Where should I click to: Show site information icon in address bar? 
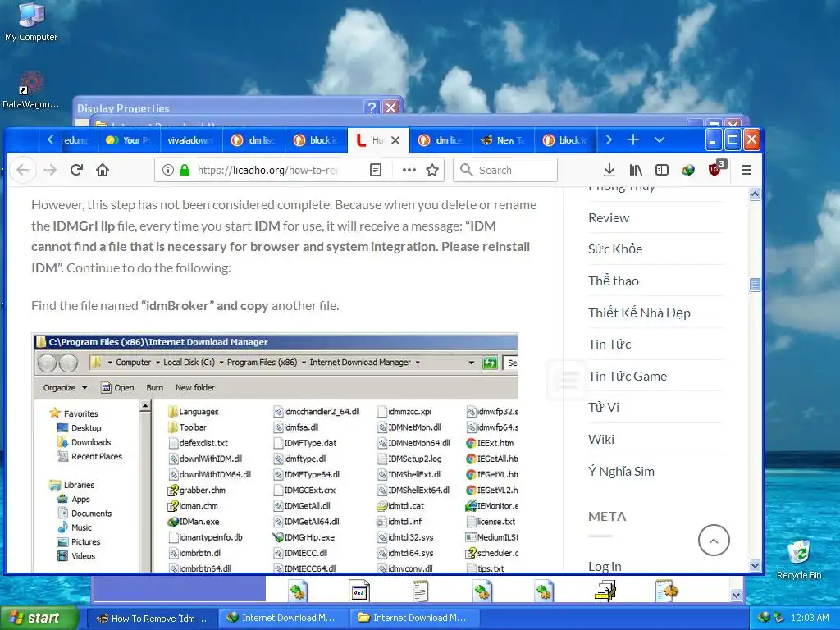click(x=167, y=171)
